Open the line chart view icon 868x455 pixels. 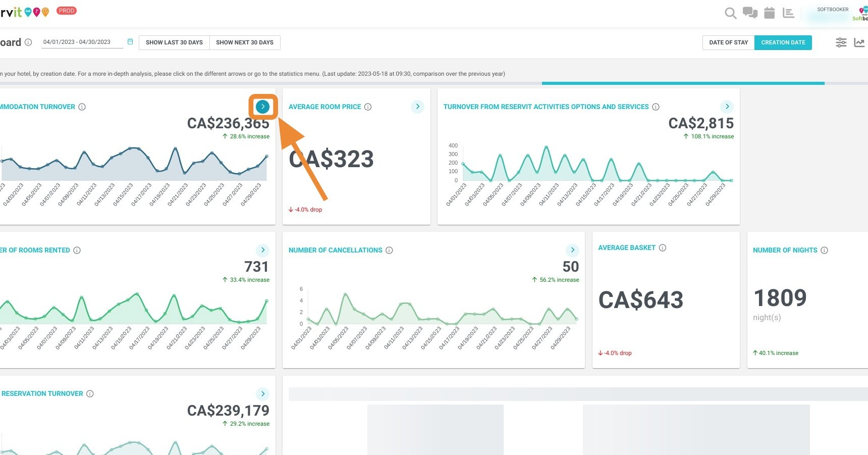click(859, 42)
